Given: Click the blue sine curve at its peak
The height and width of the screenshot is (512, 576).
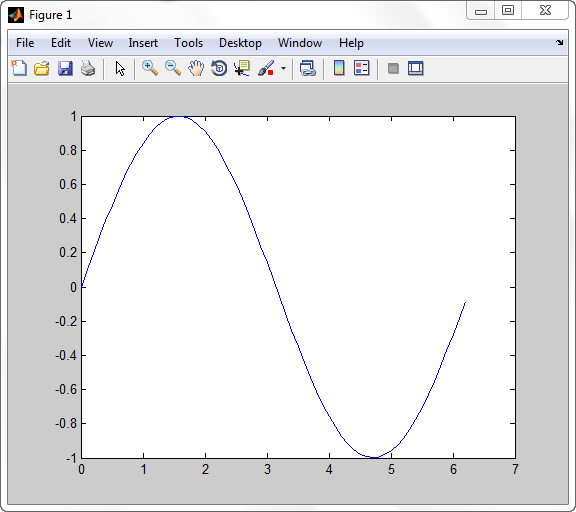Looking at the screenshot, I should click(x=179, y=117).
